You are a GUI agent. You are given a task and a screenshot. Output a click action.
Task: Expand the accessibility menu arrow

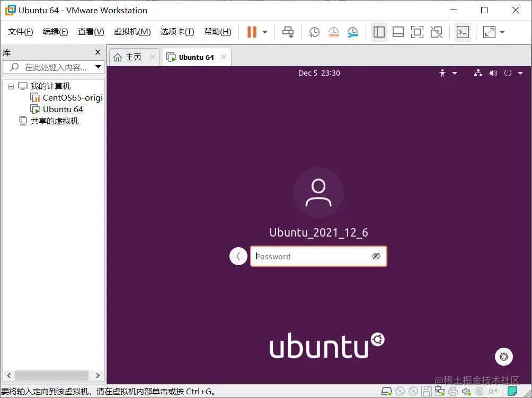(x=455, y=73)
